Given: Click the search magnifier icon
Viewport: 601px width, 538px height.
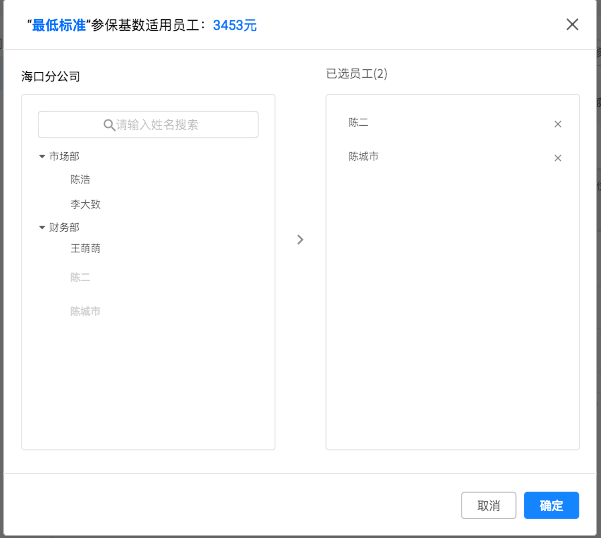Looking at the screenshot, I should (x=109, y=125).
